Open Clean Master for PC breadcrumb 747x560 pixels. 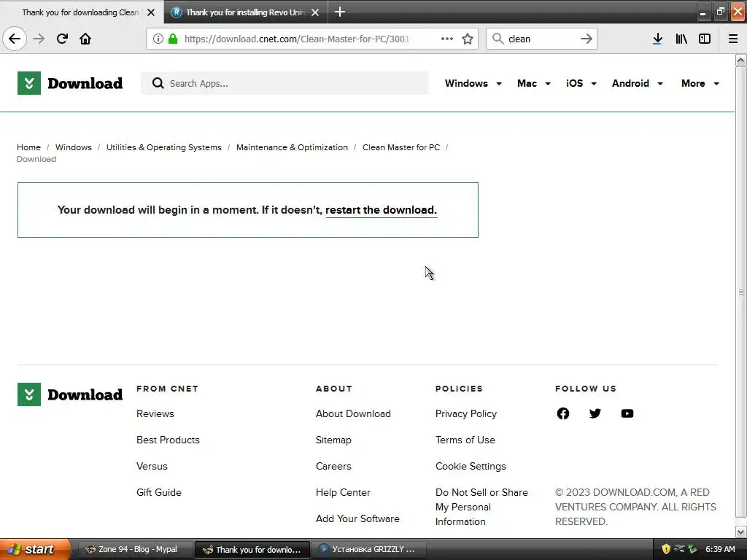click(x=401, y=147)
